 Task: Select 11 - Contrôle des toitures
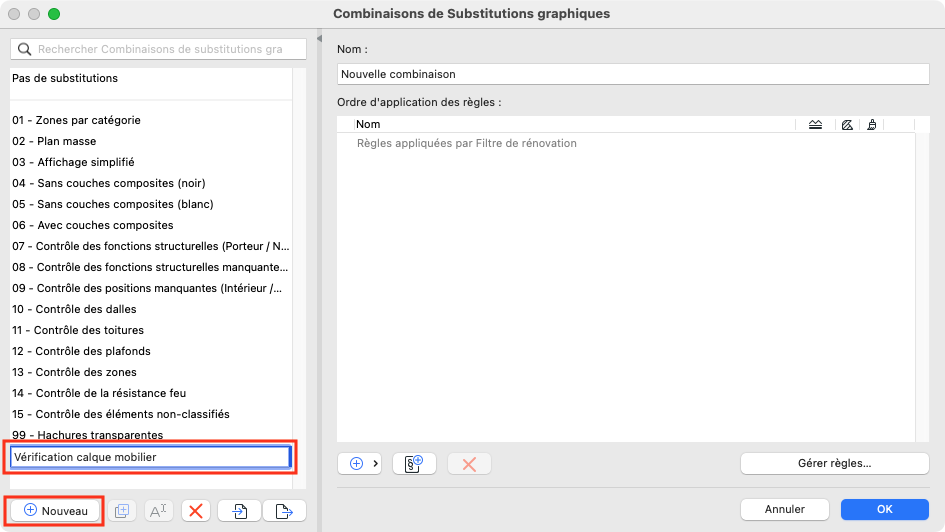(151, 330)
